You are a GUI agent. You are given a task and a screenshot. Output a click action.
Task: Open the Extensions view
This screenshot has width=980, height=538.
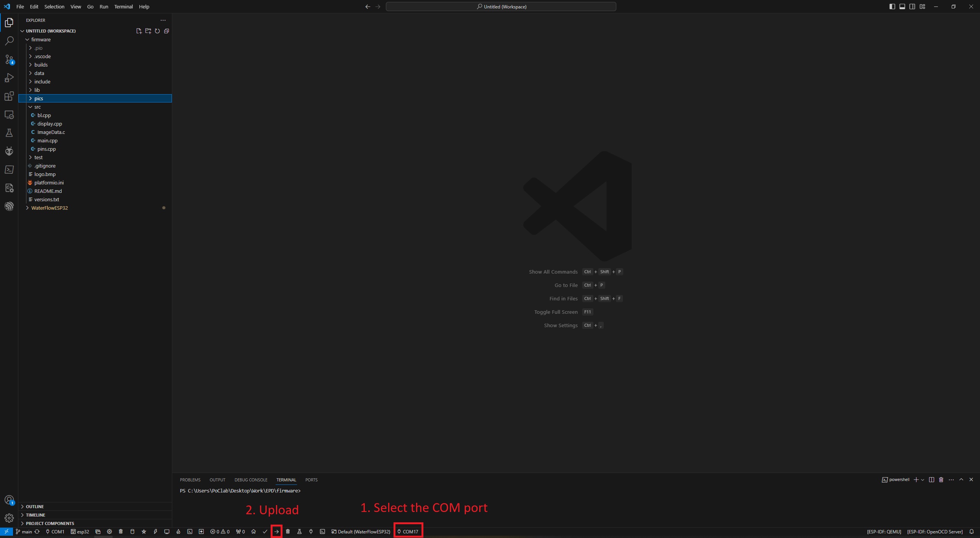[x=9, y=96]
